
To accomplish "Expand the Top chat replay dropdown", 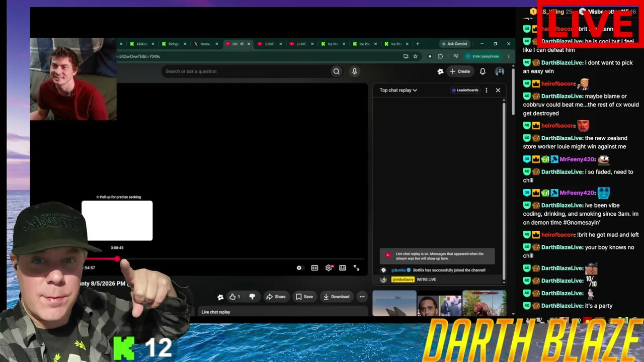I will click(398, 90).
